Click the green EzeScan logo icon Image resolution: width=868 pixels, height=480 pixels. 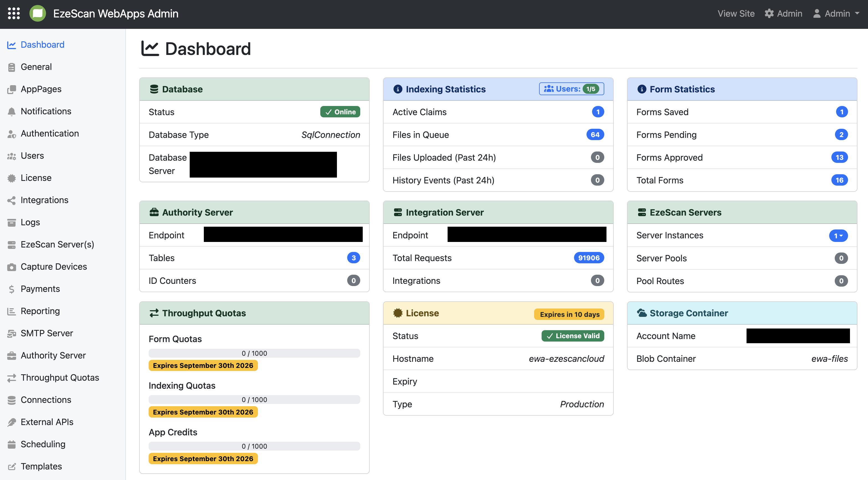(37, 14)
